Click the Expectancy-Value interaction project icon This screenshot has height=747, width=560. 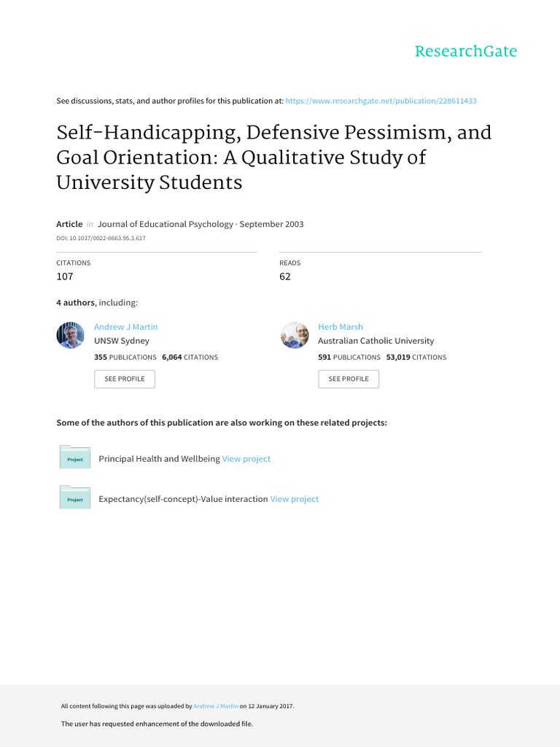pyautogui.click(x=74, y=498)
